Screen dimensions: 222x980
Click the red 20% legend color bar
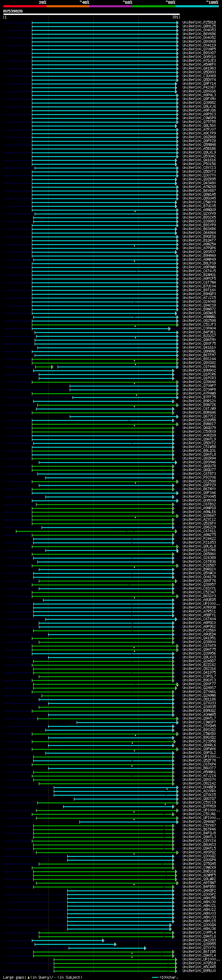(x=25, y=6)
